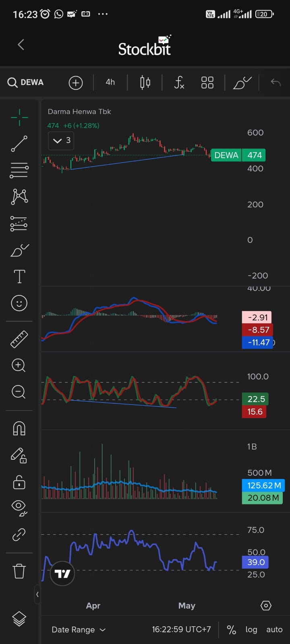Click the Apr date label on axis
The width and height of the screenshot is (290, 644).
[x=93, y=606]
